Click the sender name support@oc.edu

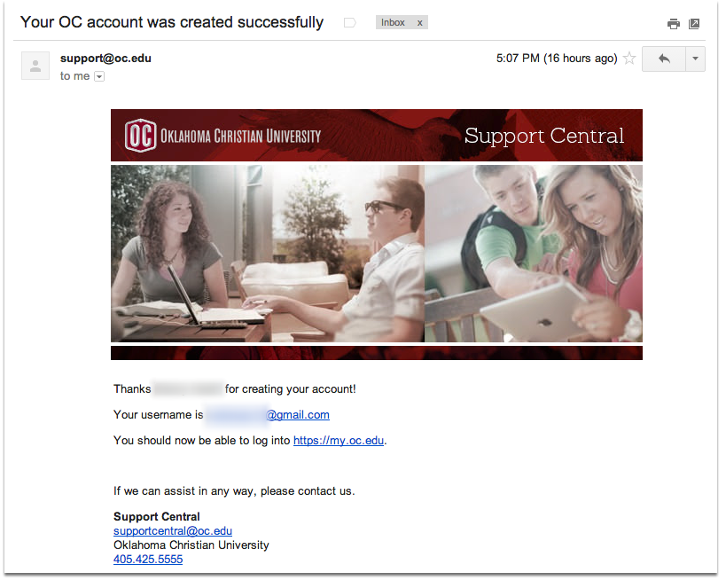pyautogui.click(x=105, y=59)
